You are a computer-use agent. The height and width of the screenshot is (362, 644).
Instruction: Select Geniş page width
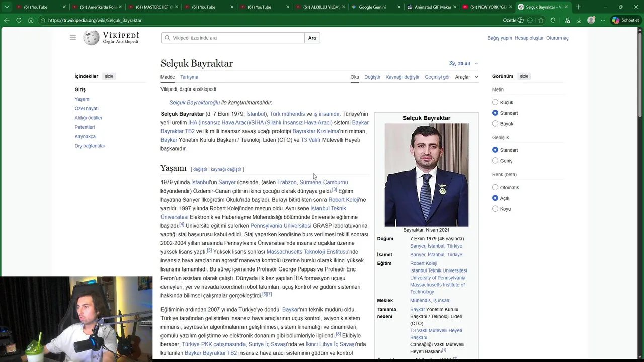tap(495, 161)
